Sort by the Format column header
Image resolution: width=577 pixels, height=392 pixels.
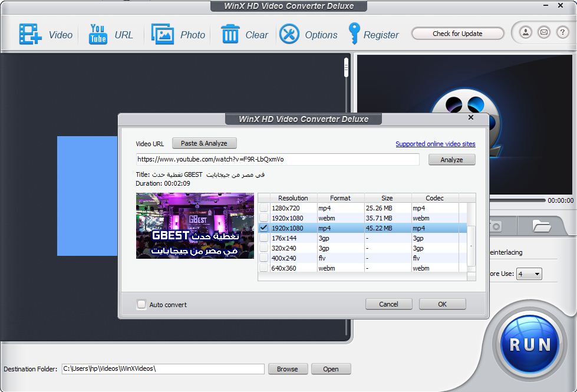click(x=341, y=198)
